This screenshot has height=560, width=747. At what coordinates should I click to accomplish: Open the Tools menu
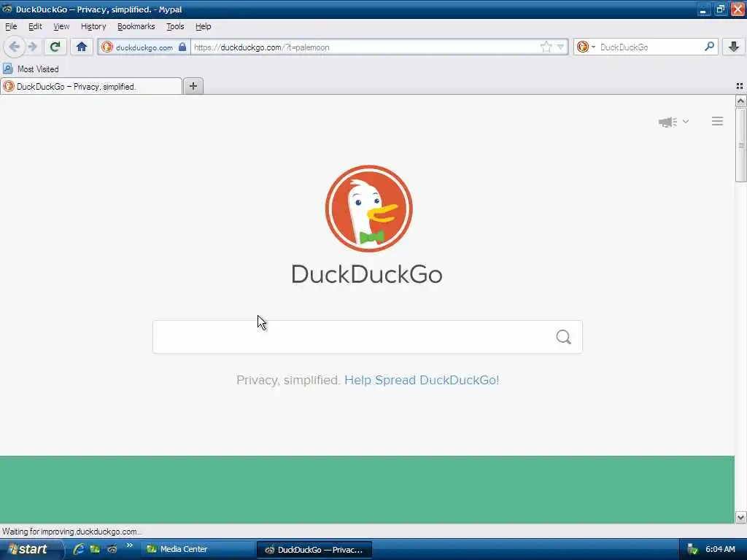175,27
